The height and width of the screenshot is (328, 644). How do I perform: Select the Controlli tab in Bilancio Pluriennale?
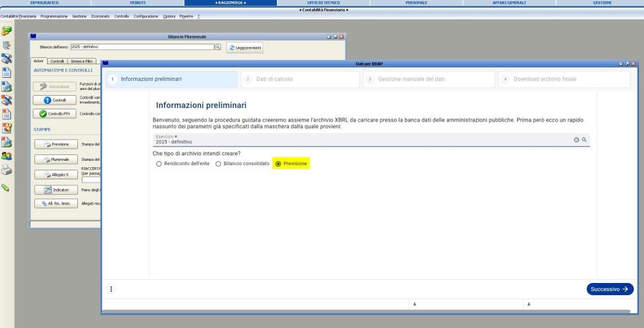[x=57, y=62]
